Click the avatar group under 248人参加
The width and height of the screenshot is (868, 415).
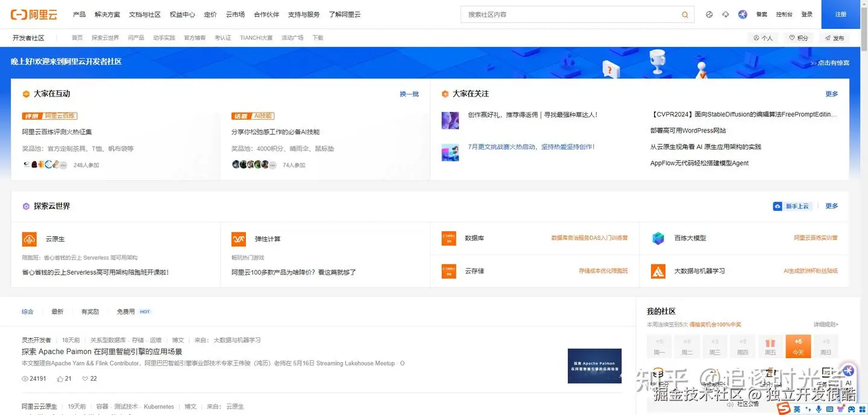click(x=45, y=164)
